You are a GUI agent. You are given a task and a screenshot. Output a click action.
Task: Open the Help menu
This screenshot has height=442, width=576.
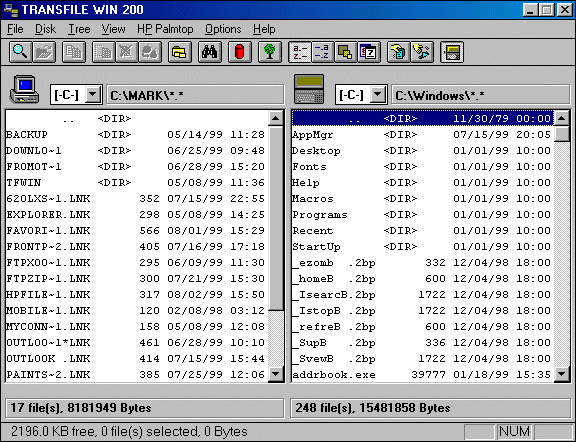264,29
